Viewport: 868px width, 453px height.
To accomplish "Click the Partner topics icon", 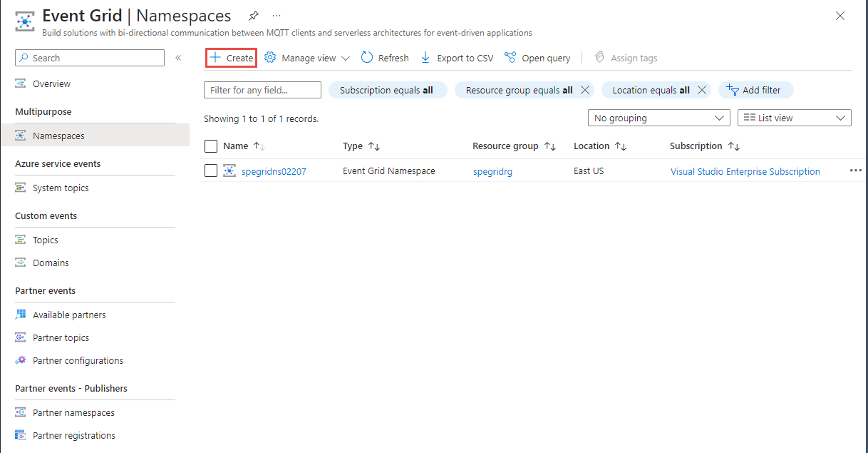I will pyautogui.click(x=21, y=337).
